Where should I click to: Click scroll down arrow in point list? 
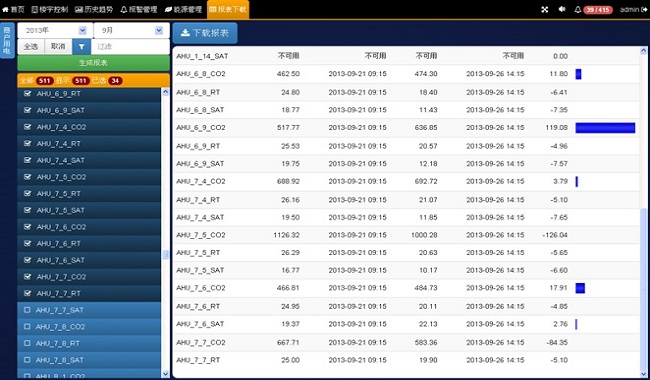(x=165, y=374)
